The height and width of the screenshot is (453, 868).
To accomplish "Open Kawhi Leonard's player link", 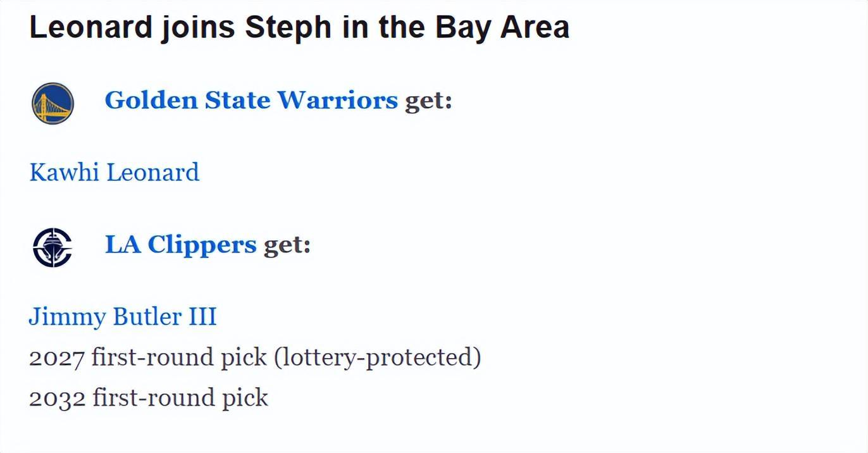I will (x=115, y=172).
